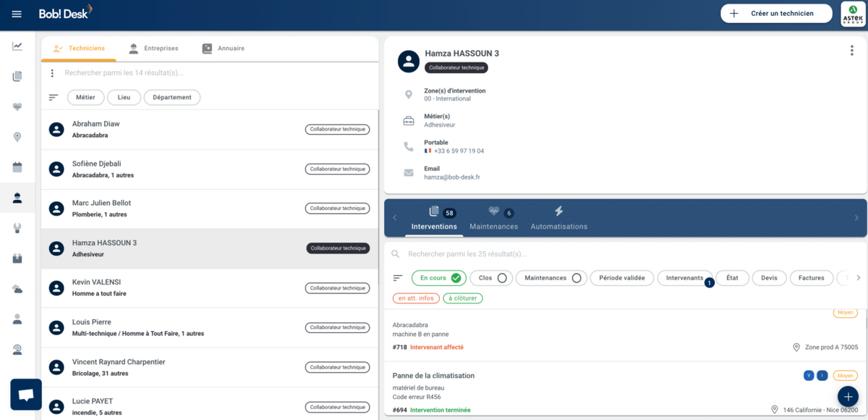Select technician Abraham Diaw
This screenshot has height=420, width=868.
tap(210, 130)
